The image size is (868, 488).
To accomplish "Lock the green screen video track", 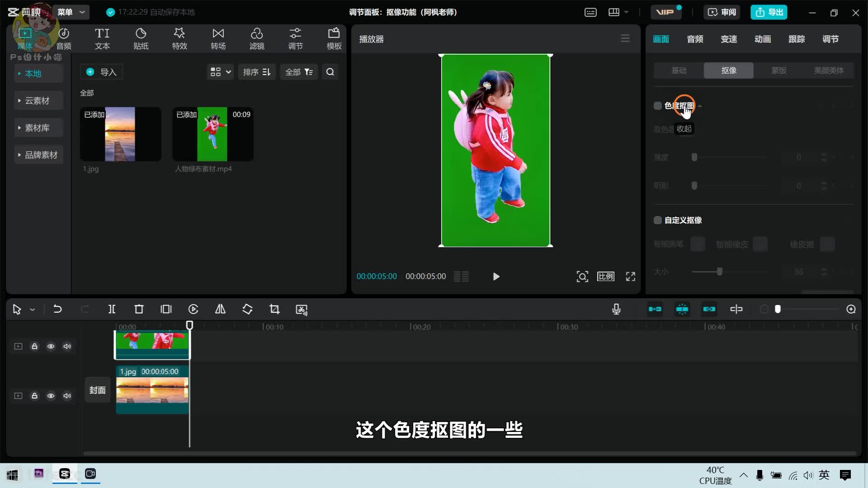I will 34,346.
